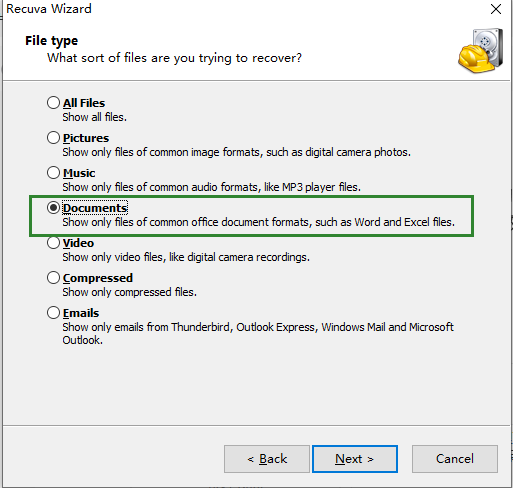Click the All Files label text
Image resolution: width=513 pixels, height=488 pixels.
pyautogui.click(x=84, y=103)
